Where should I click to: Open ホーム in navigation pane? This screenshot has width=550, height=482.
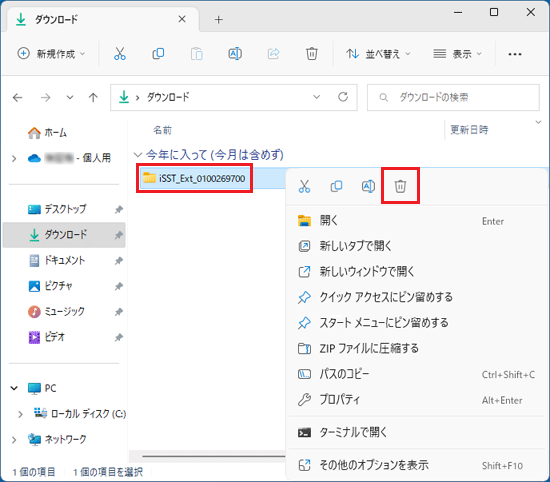point(47,133)
